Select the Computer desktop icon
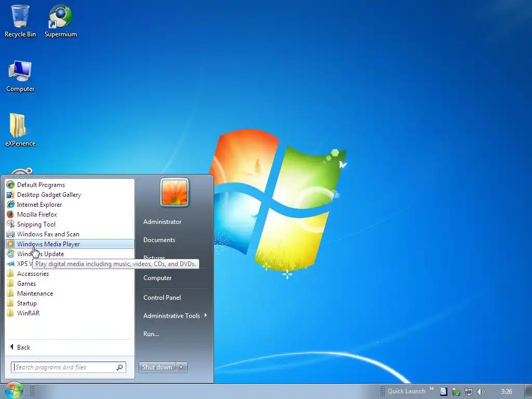 20,76
